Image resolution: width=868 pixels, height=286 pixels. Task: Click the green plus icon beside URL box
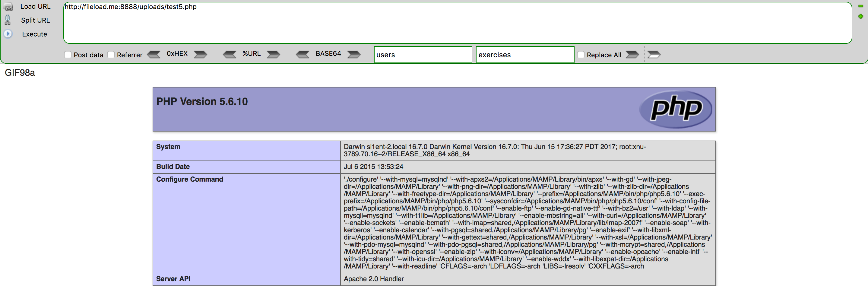point(860,16)
